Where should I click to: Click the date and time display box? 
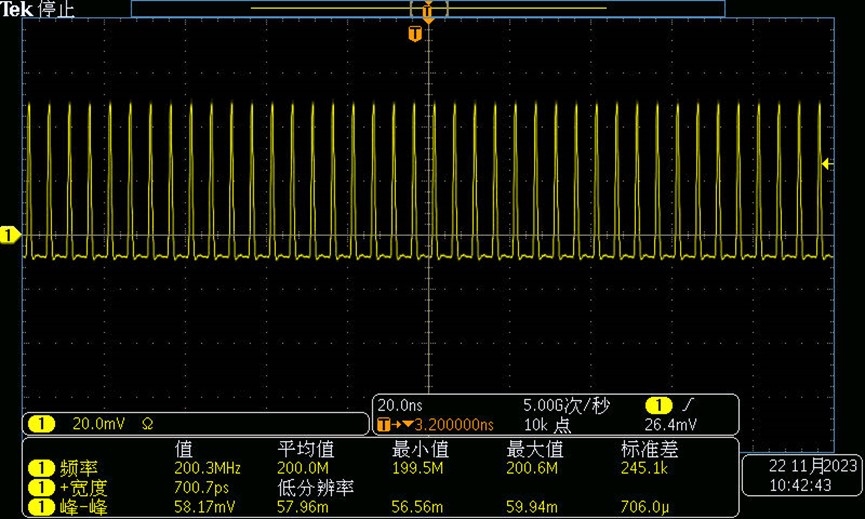pyautogui.click(x=803, y=475)
